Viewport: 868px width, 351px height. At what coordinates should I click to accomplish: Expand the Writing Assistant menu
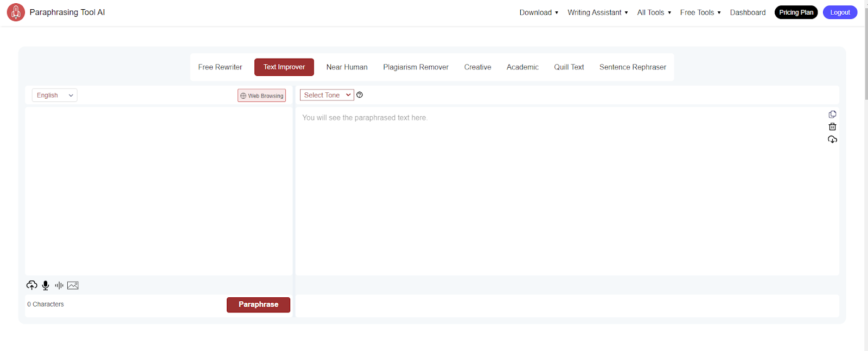(x=597, y=12)
